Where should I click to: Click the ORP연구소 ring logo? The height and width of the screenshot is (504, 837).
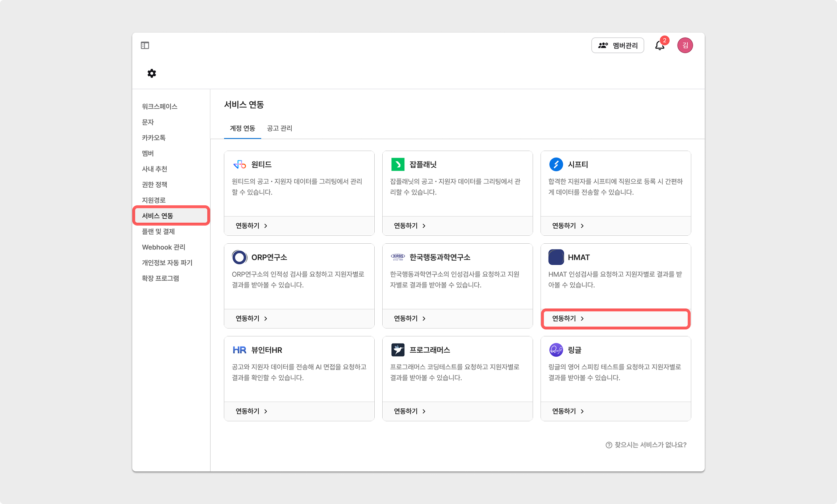[x=240, y=257]
